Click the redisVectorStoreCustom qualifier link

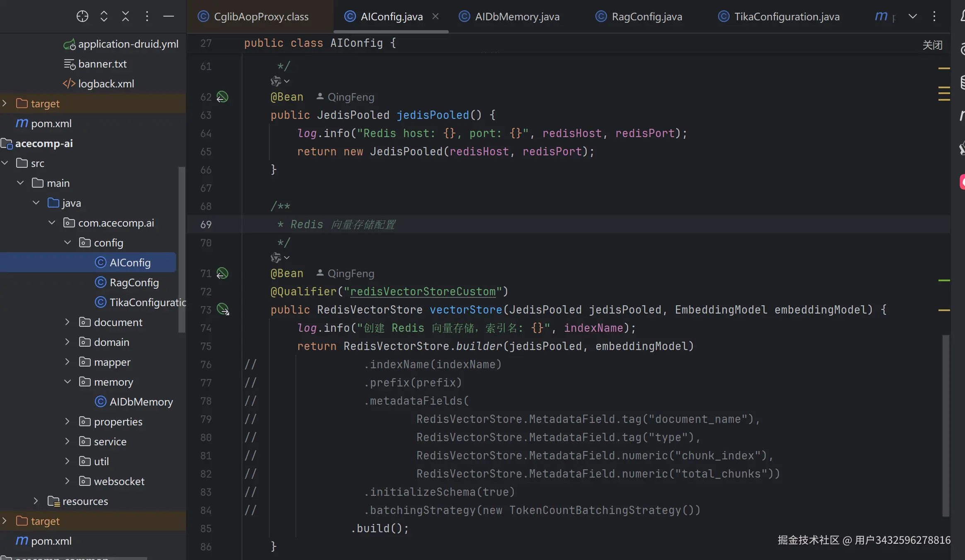point(423,292)
